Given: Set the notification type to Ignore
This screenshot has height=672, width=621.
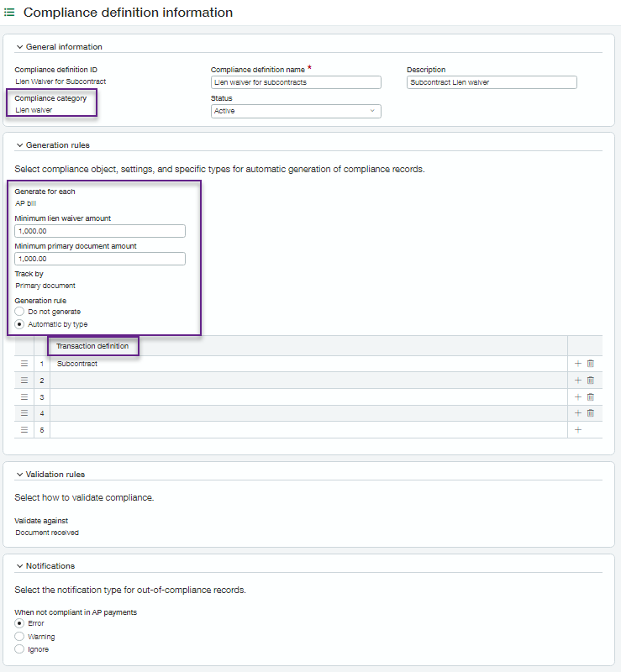Looking at the screenshot, I should [x=20, y=649].
